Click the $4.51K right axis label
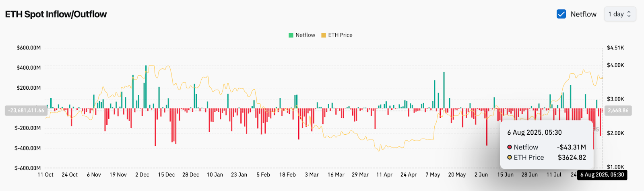Image resolution: width=644 pixels, height=191 pixels. click(615, 48)
